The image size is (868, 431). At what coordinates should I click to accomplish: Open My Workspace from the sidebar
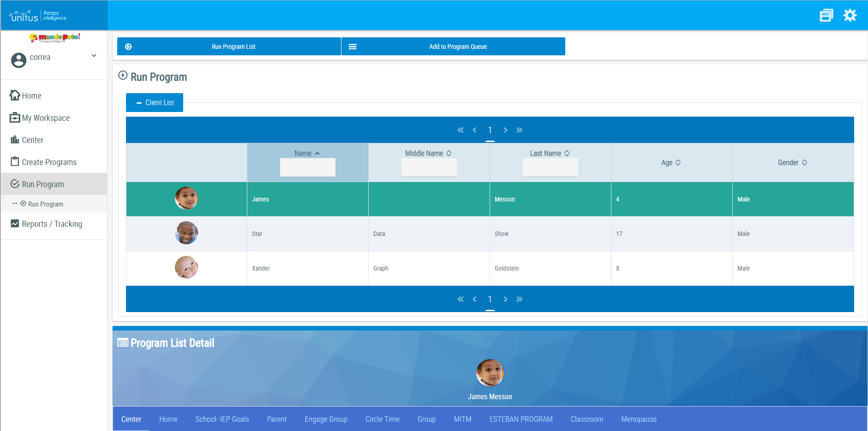(x=45, y=118)
